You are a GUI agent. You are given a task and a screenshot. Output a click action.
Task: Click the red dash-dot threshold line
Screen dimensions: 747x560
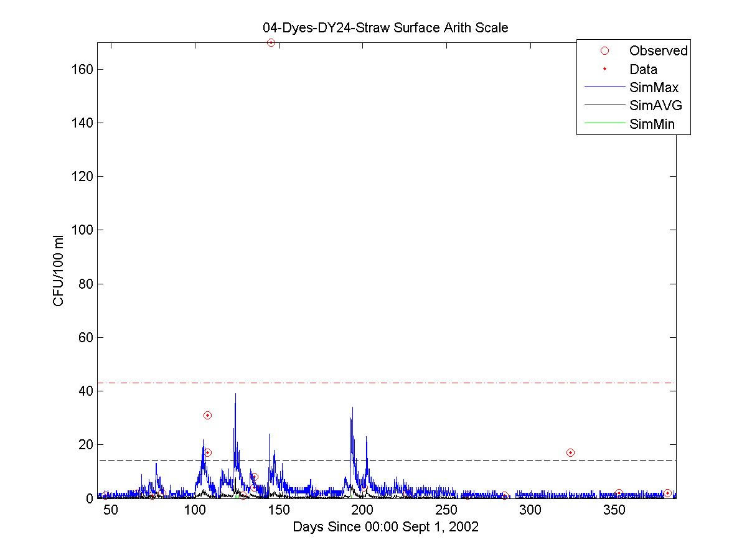pyautogui.click(x=387, y=383)
